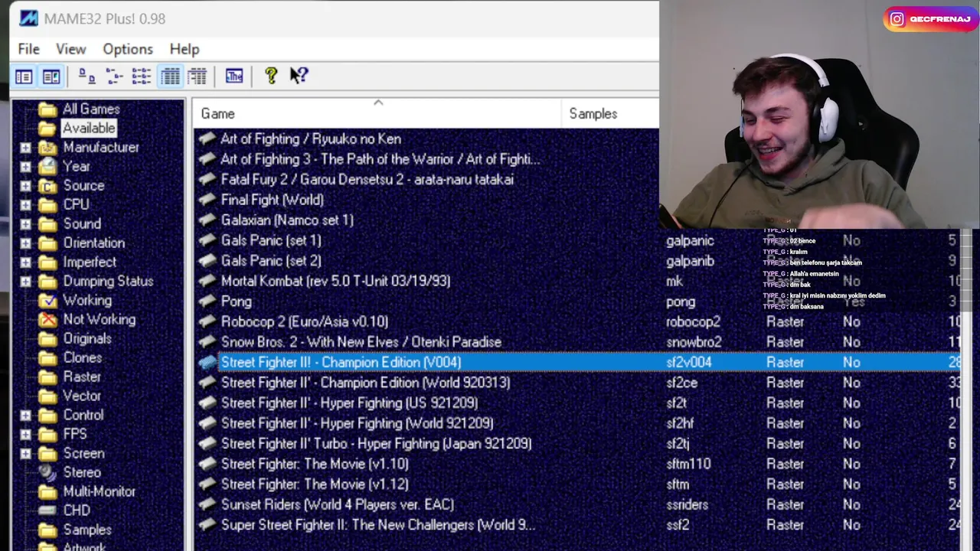This screenshot has width=980, height=551.
Task: Select the Available folder
Action: click(89, 129)
